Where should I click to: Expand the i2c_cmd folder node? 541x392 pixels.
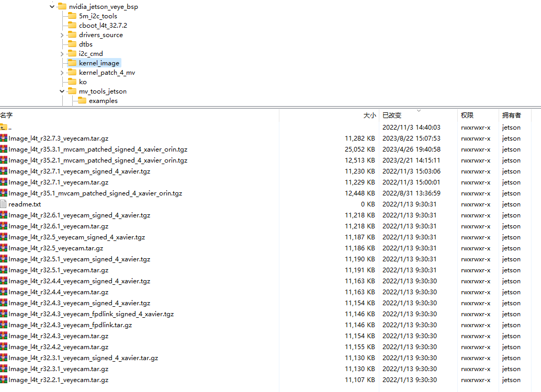[62, 54]
